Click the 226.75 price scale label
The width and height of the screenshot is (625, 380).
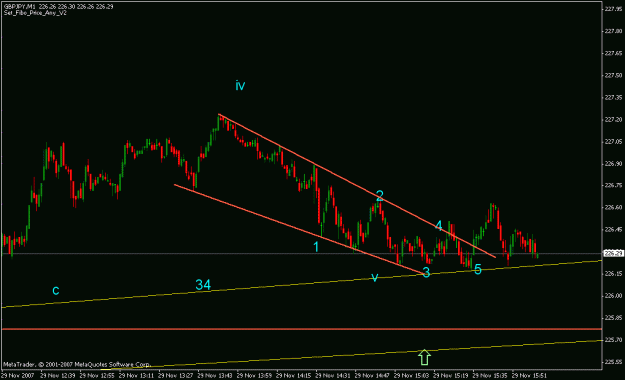613,185
